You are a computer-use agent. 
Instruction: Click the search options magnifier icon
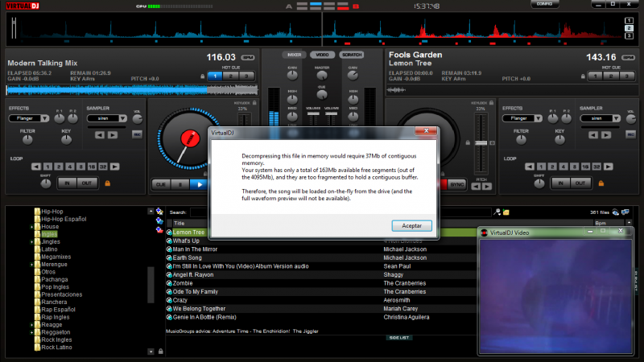497,212
